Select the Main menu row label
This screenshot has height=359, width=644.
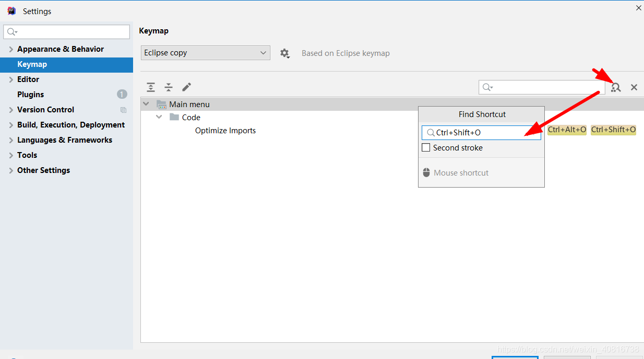[x=189, y=105]
